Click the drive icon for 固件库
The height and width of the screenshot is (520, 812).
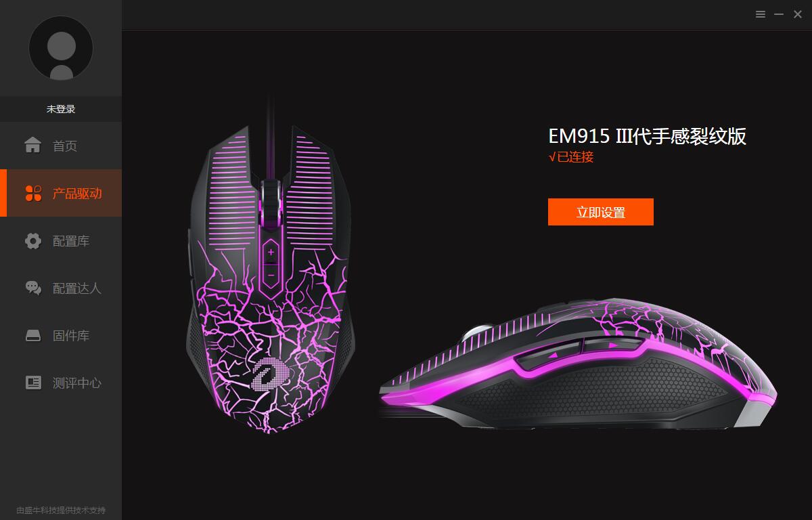click(33, 336)
